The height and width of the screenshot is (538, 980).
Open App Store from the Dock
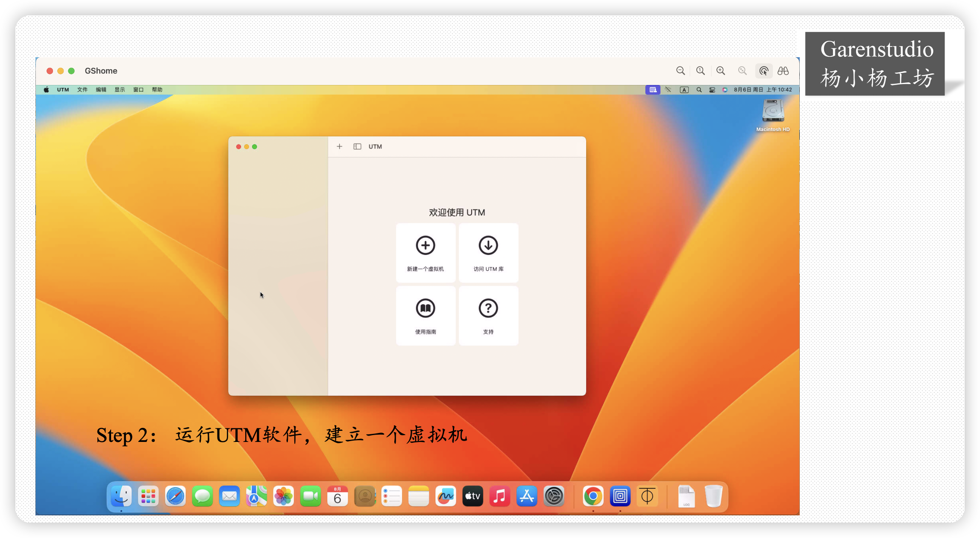pos(527,496)
